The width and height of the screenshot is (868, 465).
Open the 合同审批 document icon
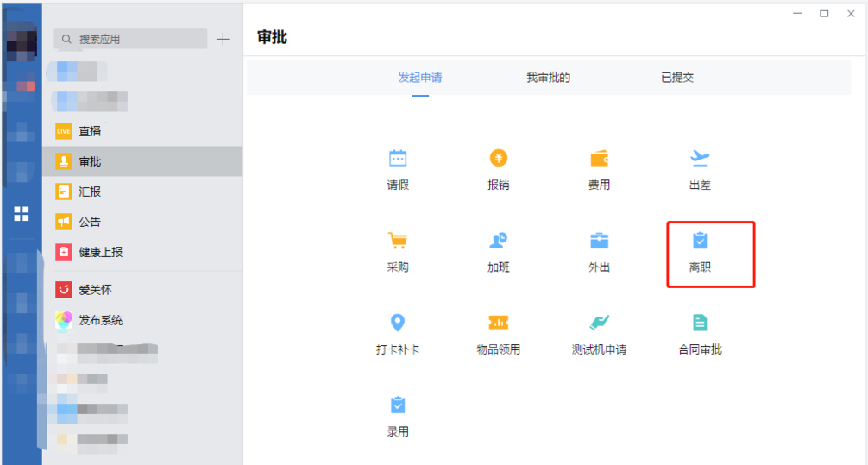[x=700, y=322]
